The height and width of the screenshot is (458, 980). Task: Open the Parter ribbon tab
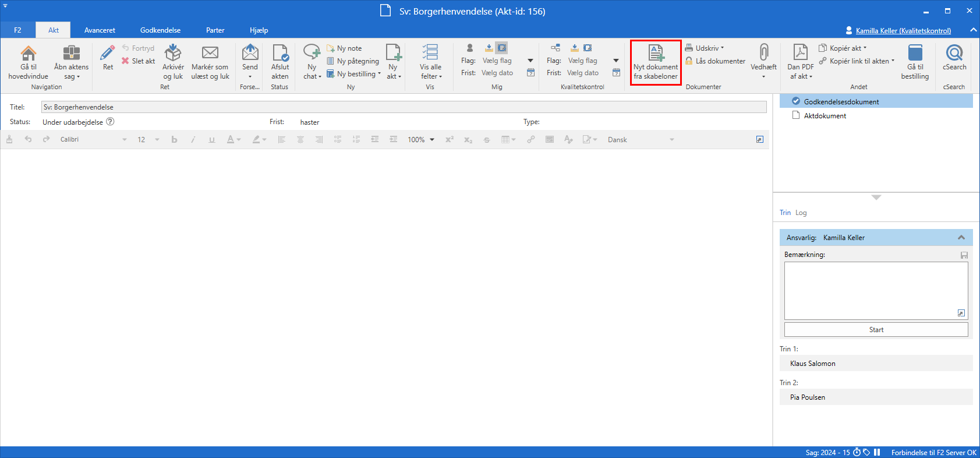[x=215, y=30]
